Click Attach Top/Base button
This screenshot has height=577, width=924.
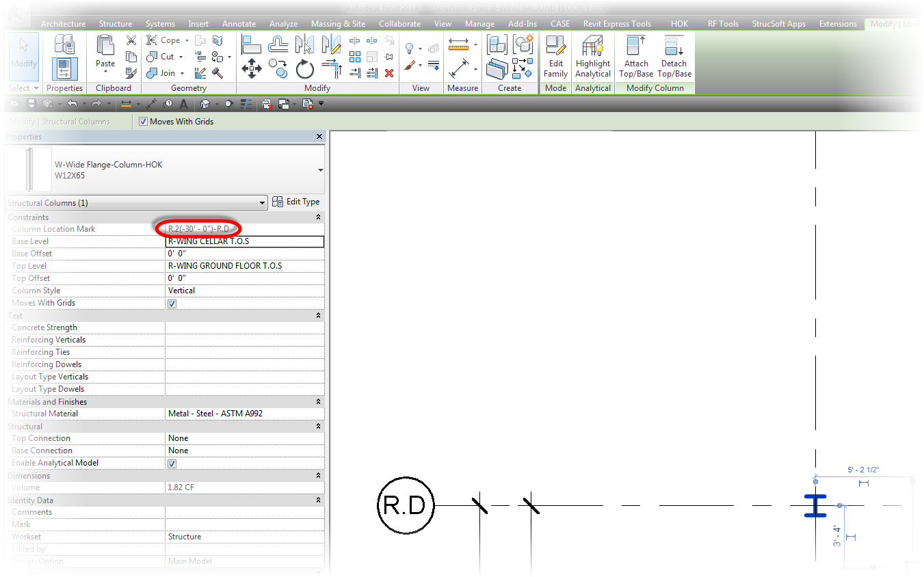[636, 57]
